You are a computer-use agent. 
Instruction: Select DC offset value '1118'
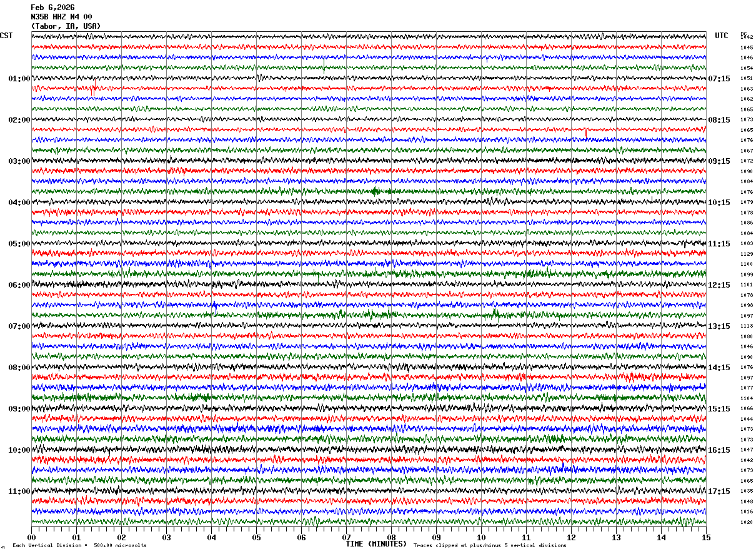[x=747, y=326]
